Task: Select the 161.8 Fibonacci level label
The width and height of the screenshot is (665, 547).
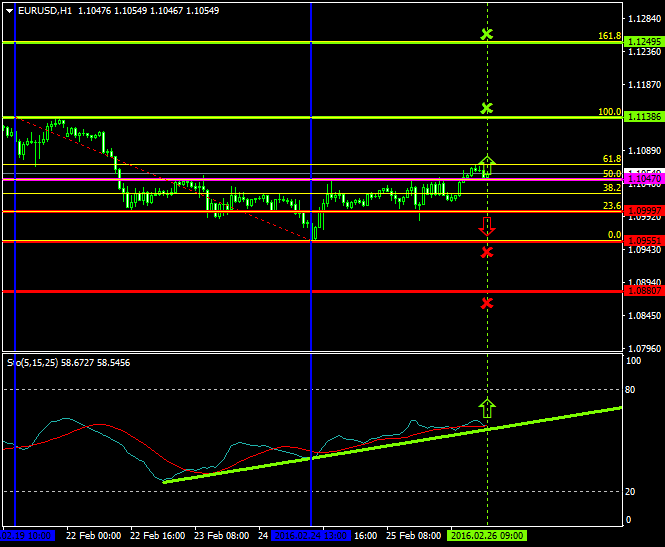Action: tap(610, 36)
